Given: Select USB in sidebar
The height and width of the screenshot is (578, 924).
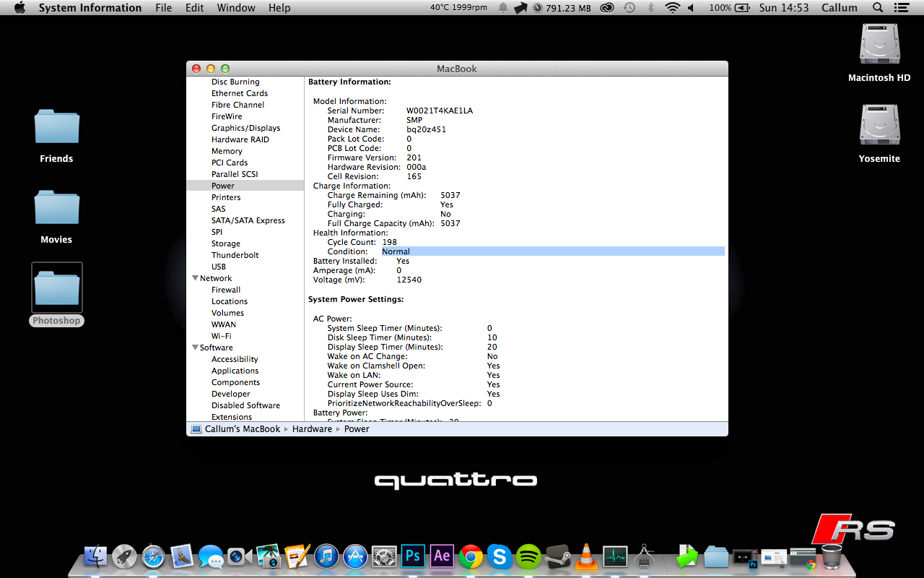Looking at the screenshot, I should click(x=219, y=267).
